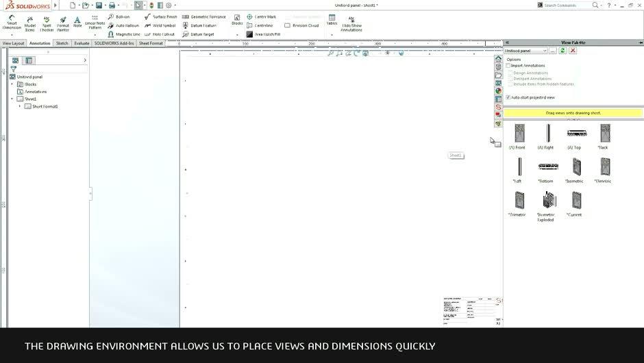Activate the Format Painter tool
Viewport: 644px width, 363px height.
coord(63,23)
